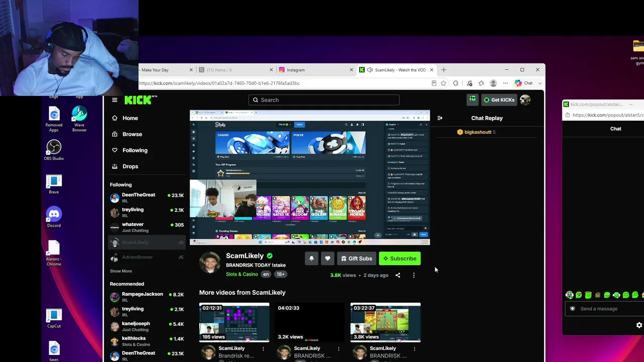Open the Edge Settings and more menu
The width and height of the screenshot is (644, 362).
click(x=505, y=83)
